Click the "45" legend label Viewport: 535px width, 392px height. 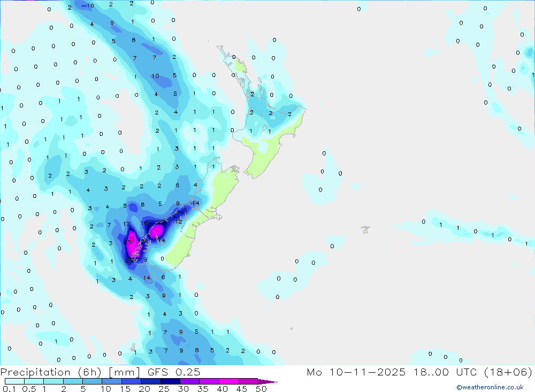pos(242,389)
